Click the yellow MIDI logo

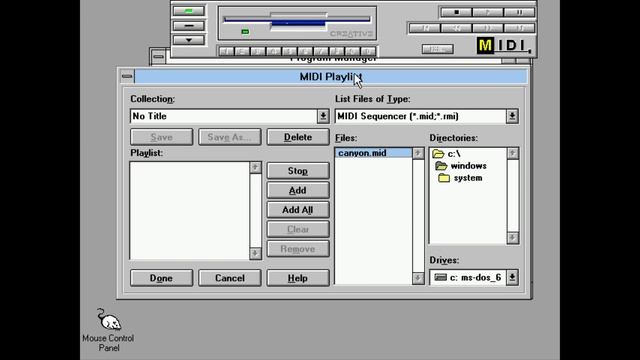[504, 45]
